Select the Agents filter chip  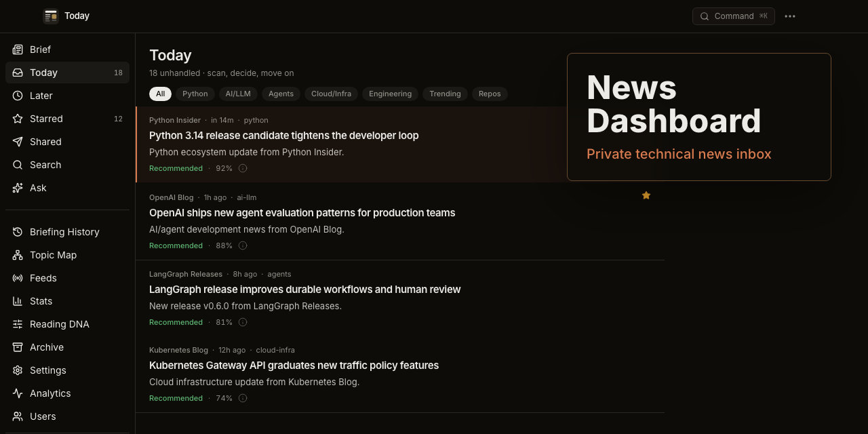281,94
